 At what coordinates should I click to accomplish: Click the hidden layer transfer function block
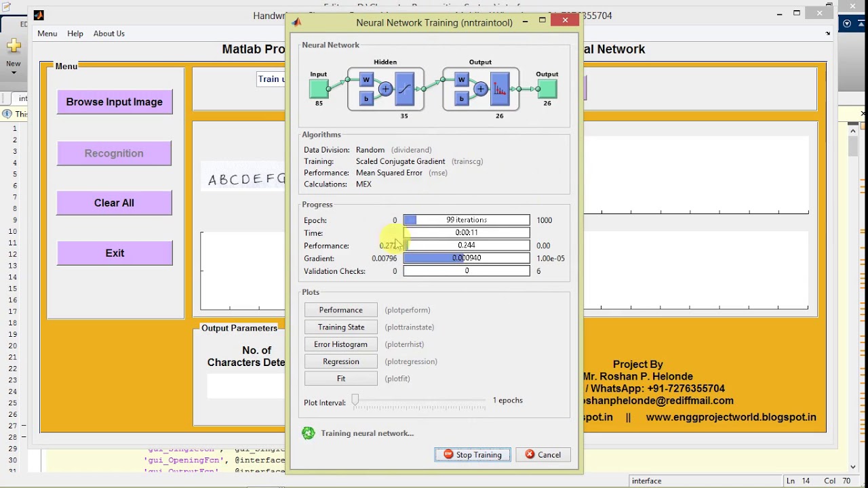pos(404,89)
